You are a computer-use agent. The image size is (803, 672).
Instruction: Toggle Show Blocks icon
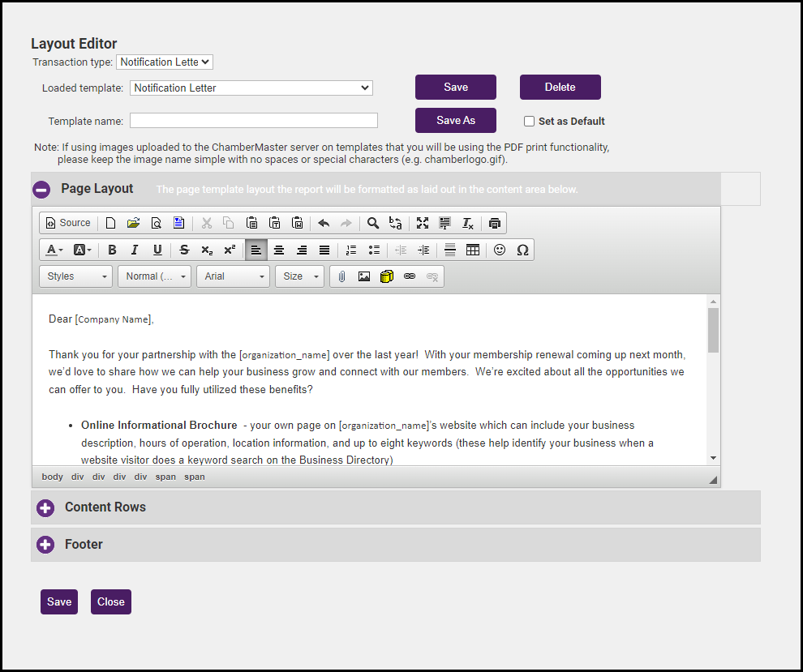[x=444, y=223]
